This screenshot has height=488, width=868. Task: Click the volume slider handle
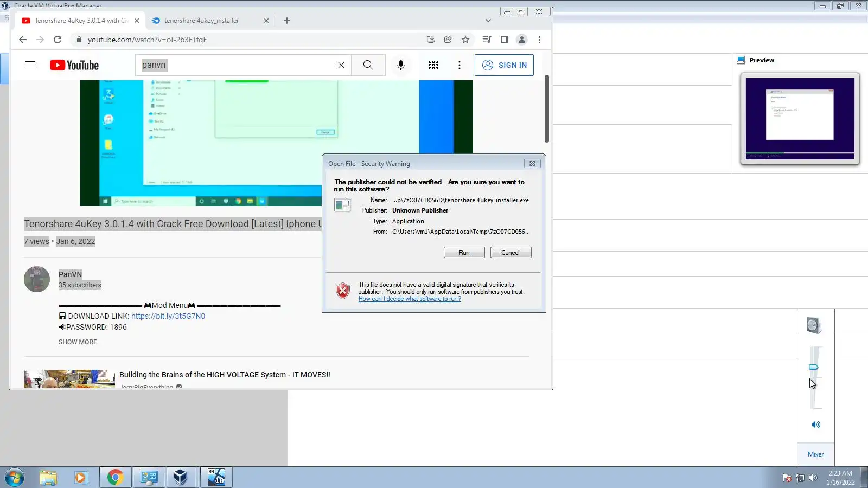[814, 368]
